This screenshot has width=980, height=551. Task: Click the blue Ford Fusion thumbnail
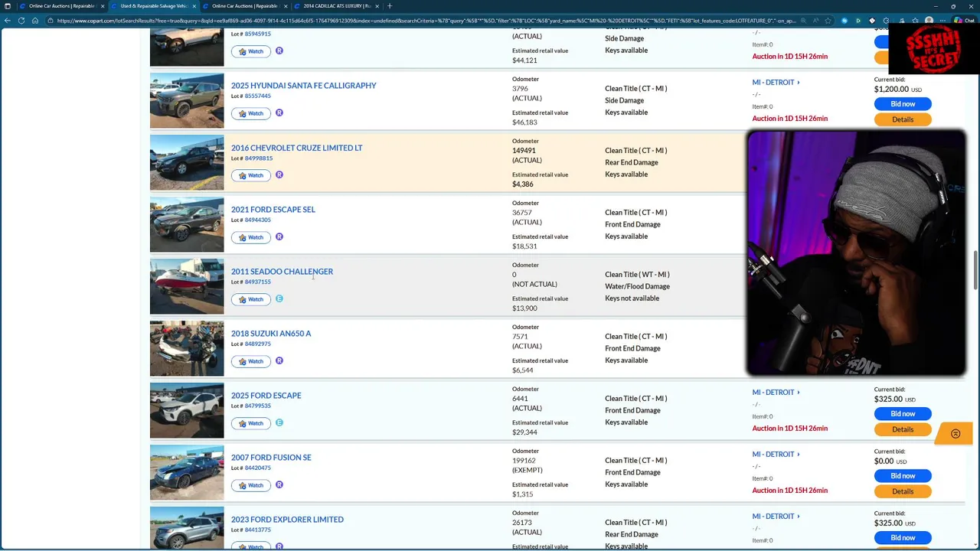pyautogui.click(x=187, y=472)
